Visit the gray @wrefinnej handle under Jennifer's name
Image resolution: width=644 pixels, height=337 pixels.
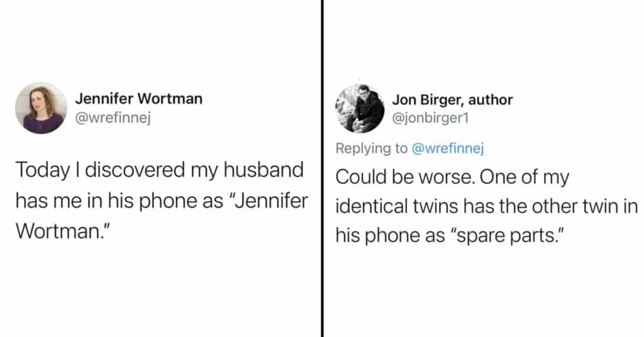point(113,118)
